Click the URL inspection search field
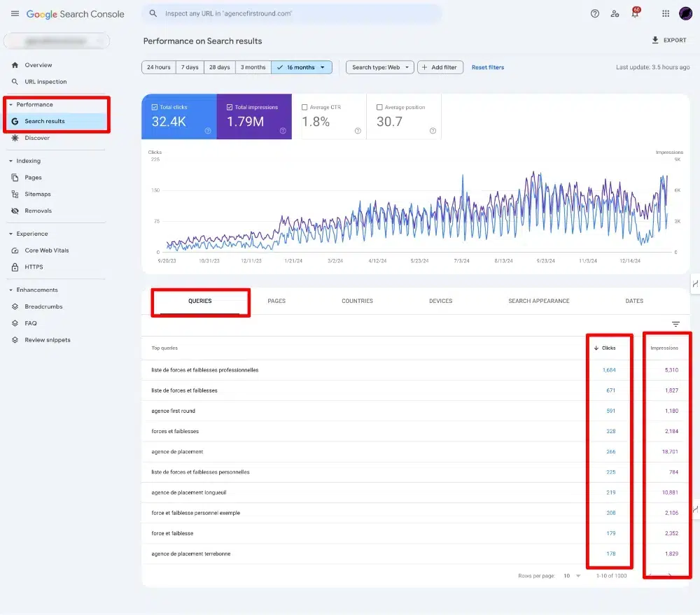700x615 pixels. tap(293, 13)
